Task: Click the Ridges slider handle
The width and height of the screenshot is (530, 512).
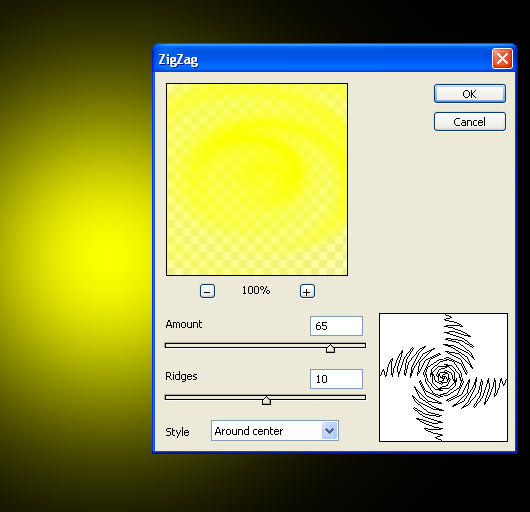Action: (x=266, y=400)
